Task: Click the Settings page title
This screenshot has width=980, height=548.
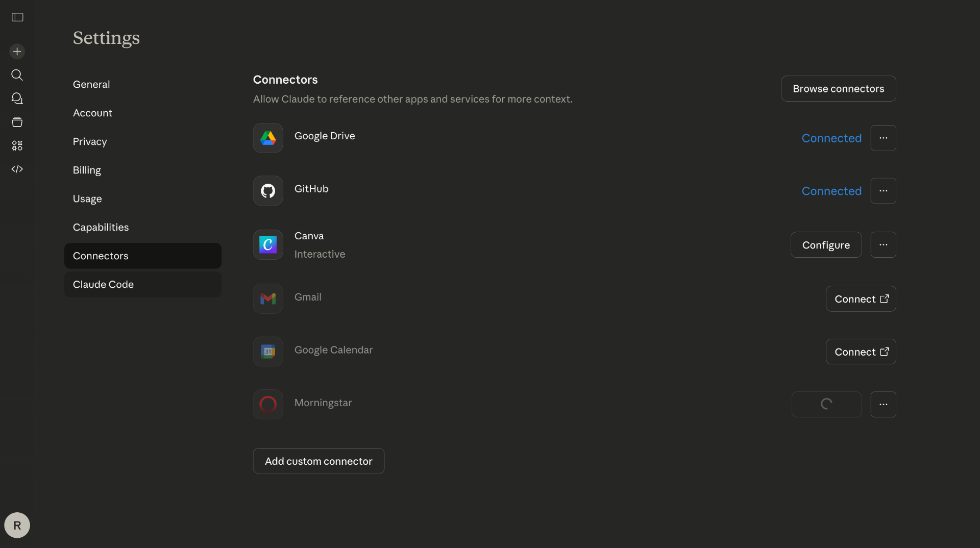Action: [x=106, y=38]
